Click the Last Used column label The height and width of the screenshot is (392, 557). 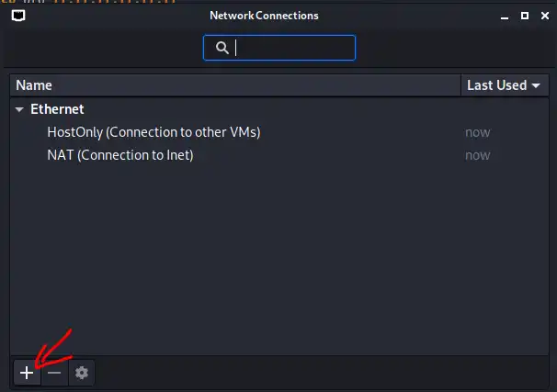point(496,85)
